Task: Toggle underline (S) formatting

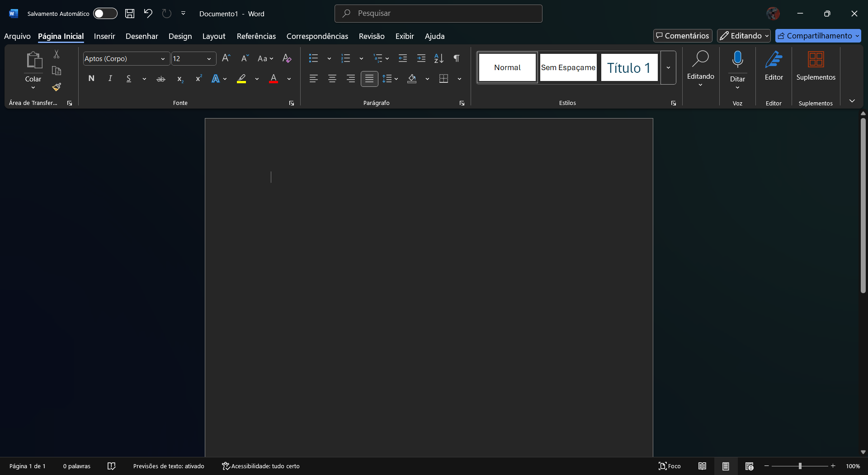Action: coord(129,79)
